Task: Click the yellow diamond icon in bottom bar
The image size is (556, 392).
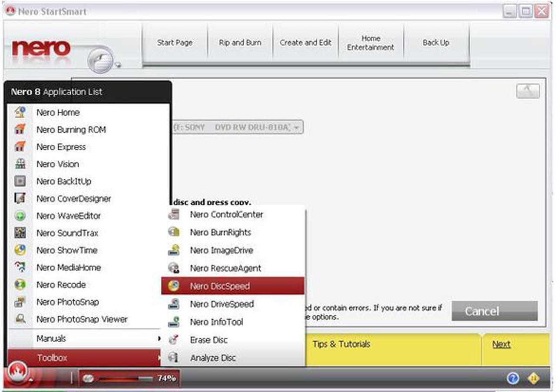Action: click(533, 379)
